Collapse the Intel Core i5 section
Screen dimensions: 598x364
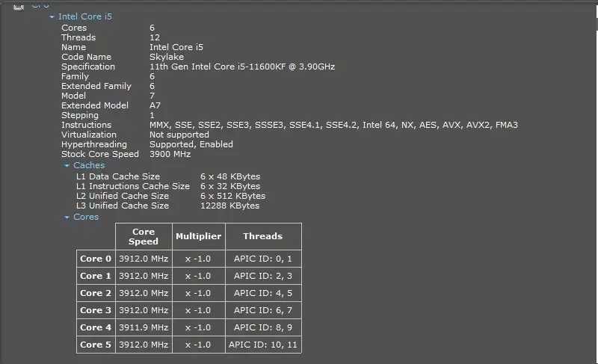(52, 16)
